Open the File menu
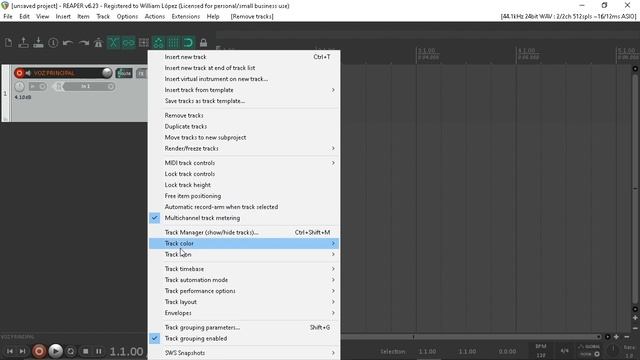 8,16
